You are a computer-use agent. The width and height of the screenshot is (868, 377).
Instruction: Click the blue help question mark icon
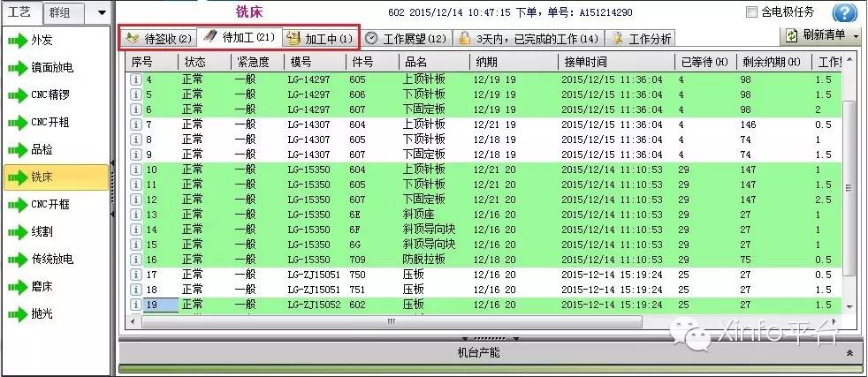tap(846, 13)
